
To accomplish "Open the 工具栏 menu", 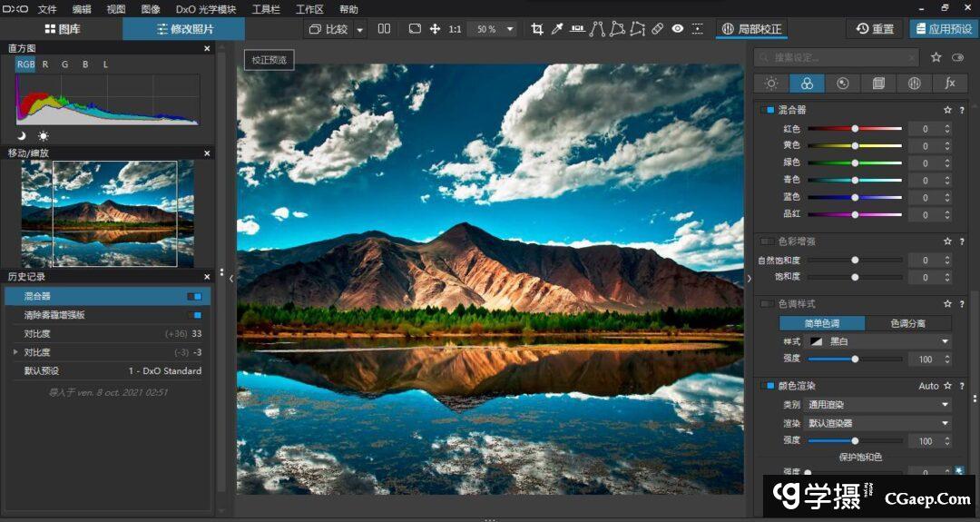I will [x=266, y=9].
